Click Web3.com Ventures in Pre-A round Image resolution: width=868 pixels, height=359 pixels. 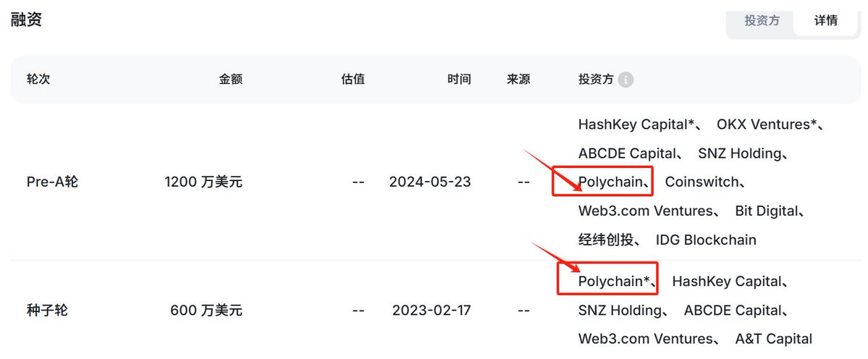pyautogui.click(x=645, y=211)
